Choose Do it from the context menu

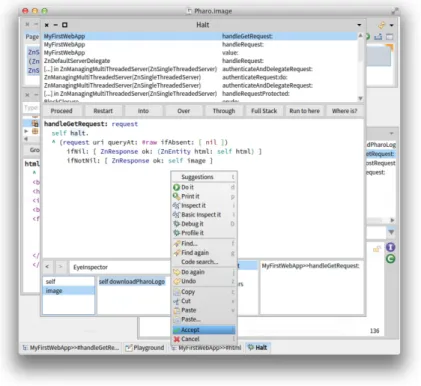(x=204, y=187)
